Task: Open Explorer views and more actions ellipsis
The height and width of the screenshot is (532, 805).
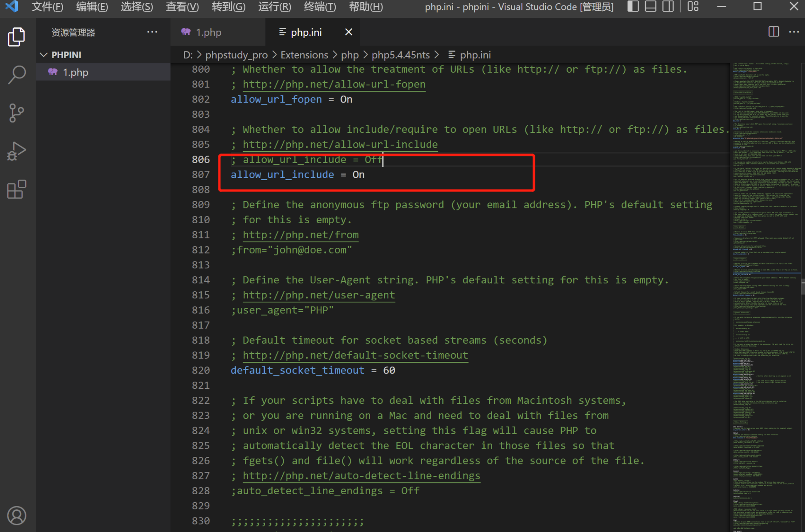Action: 152,32
